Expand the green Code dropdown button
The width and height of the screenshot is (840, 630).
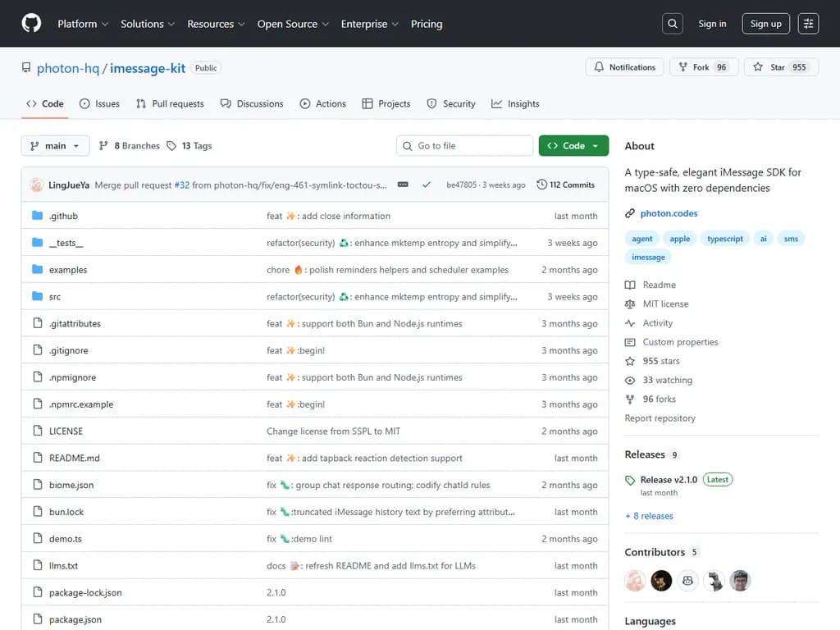[573, 146]
